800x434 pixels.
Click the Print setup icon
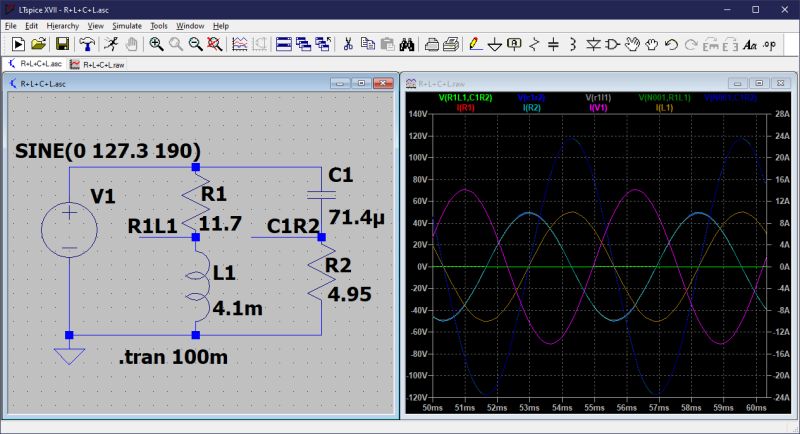[x=432, y=44]
